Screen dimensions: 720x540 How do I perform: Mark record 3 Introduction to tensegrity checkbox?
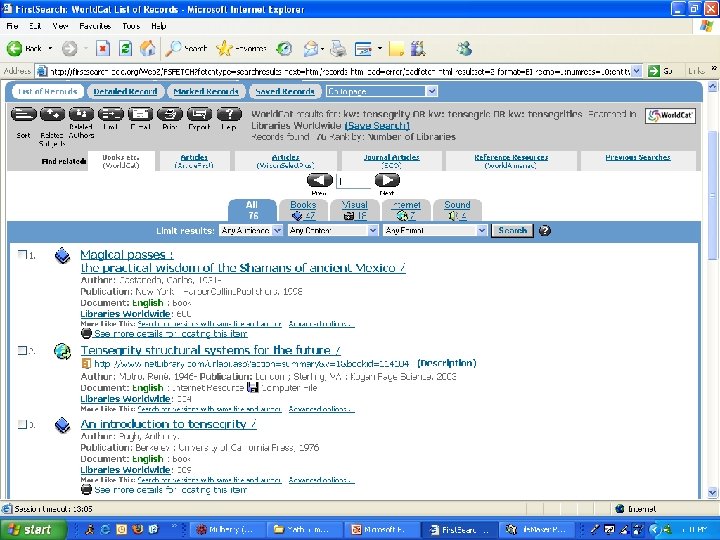(22, 424)
